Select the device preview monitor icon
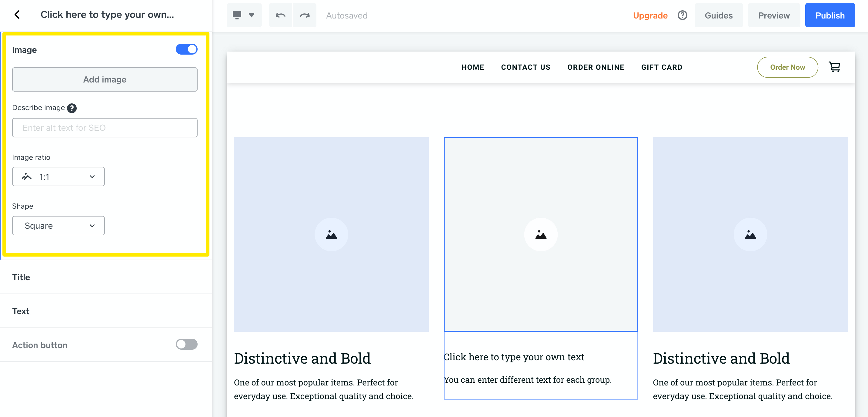 pyautogui.click(x=238, y=15)
